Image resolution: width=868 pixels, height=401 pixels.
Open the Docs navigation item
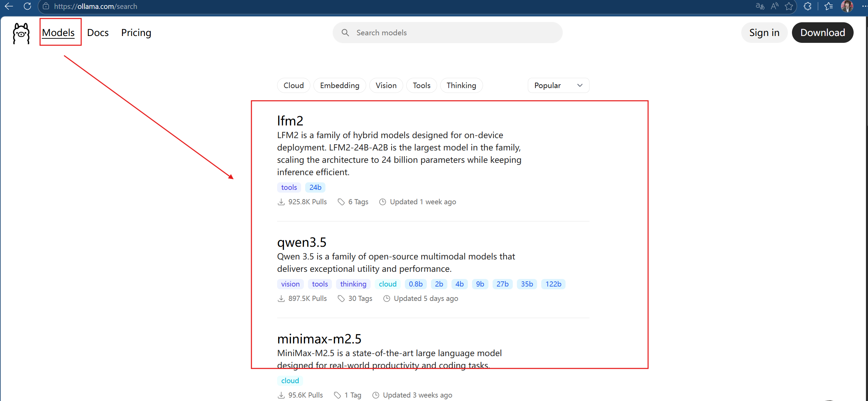click(98, 33)
